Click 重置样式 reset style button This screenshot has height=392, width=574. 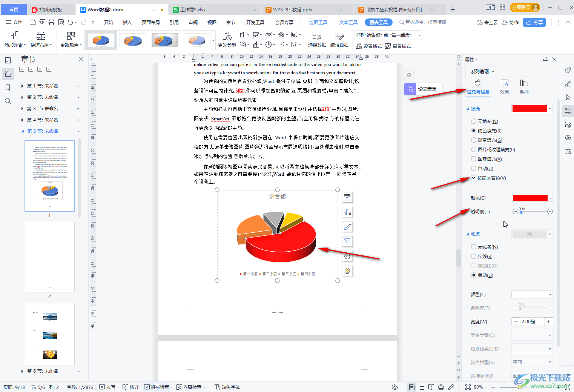point(398,46)
